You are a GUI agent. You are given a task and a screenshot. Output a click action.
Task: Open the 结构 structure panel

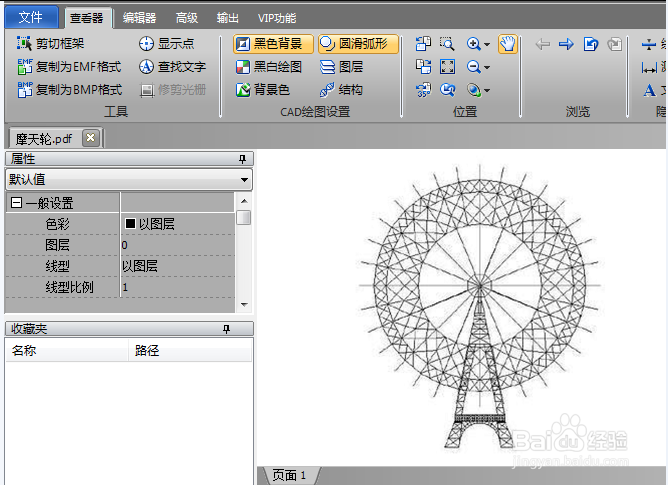(341, 89)
